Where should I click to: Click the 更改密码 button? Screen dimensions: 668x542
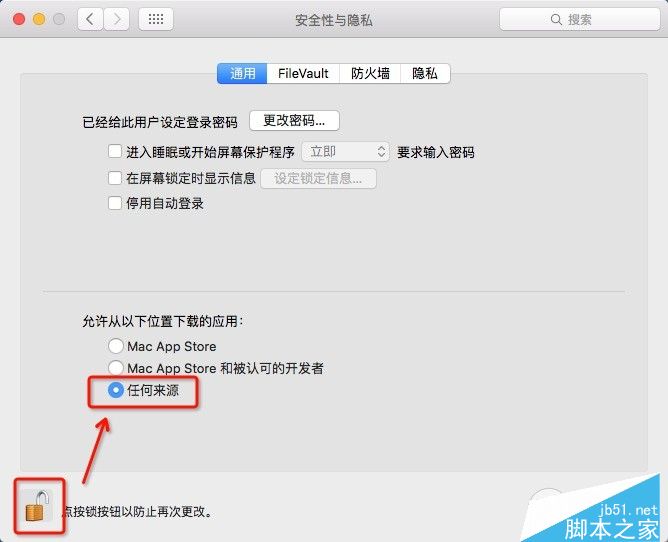click(294, 121)
